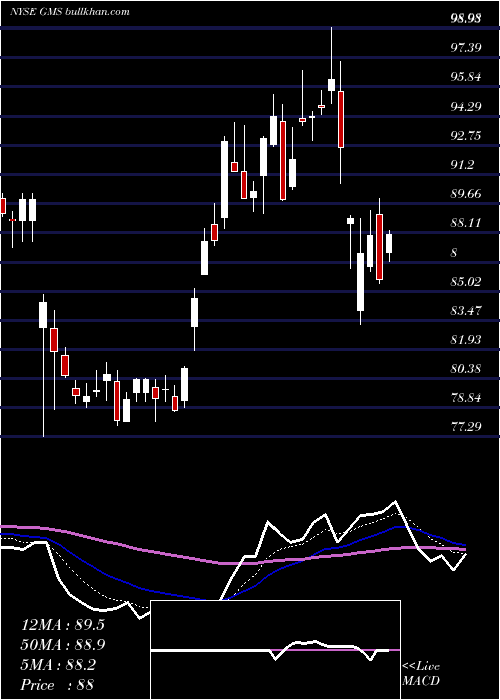Click the 83.47 price axis label
Image resolution: width=500 pixels, height=700 pixels.
coord(466,311)
